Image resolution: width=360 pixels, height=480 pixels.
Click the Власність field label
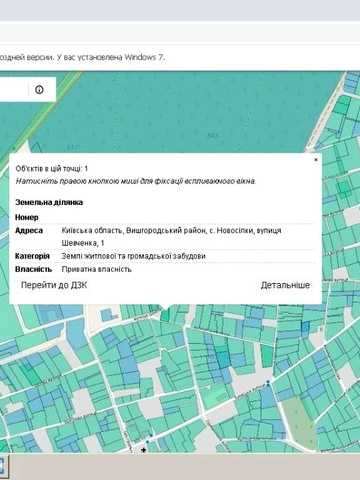(x=33, y=269)
